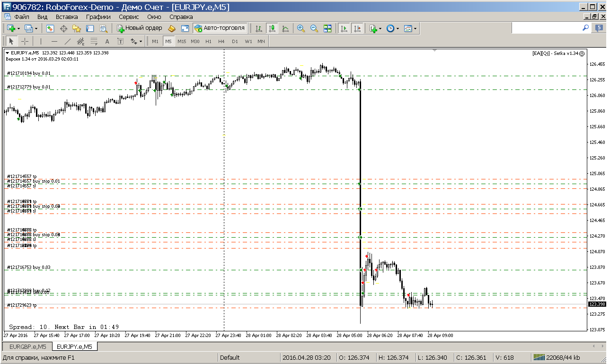The height and width of the screenshot is (364, 610).
Task: Zoom in on the chart
Action: point(301,28)
